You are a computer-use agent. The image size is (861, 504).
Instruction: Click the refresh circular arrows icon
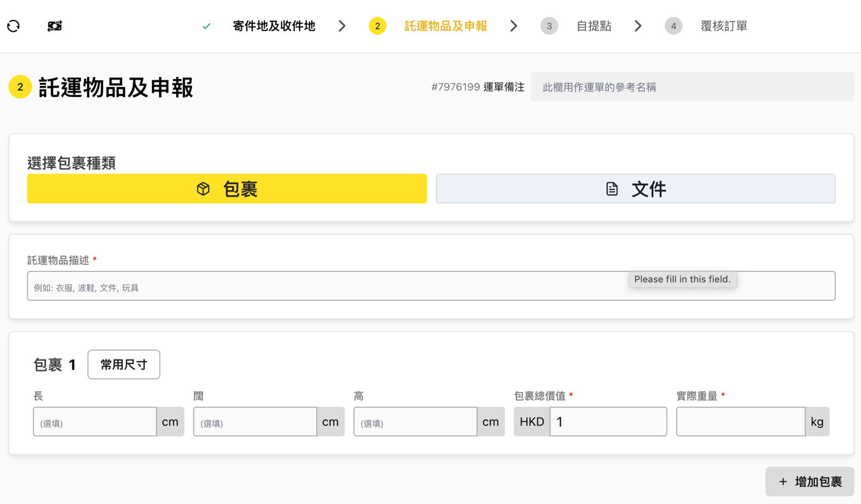click(14, 26)
